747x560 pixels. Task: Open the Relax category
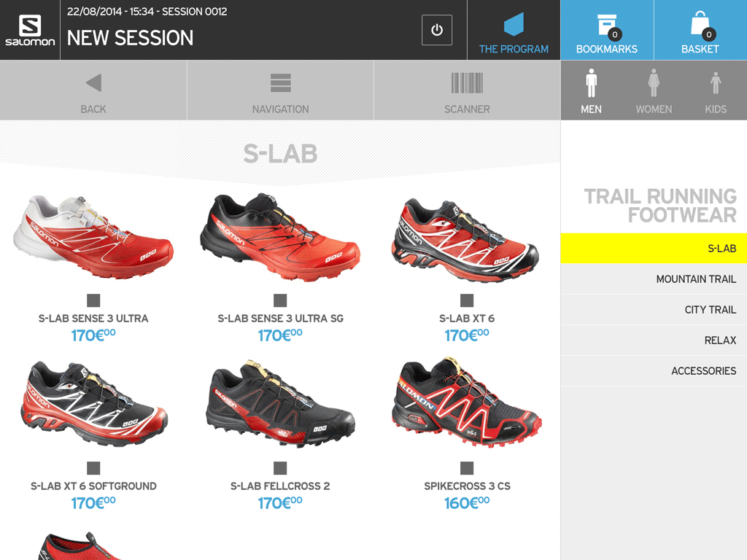coord(654,340)
